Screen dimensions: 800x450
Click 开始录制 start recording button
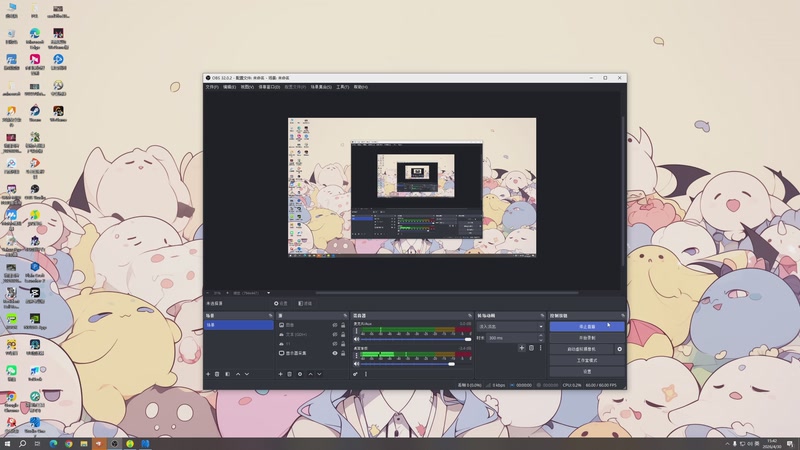pos(587,338)
